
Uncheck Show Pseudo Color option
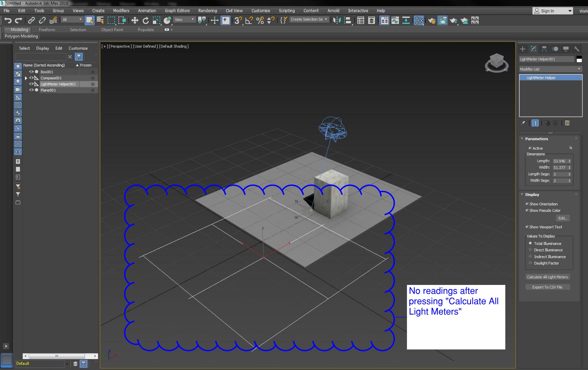[527, 210]
